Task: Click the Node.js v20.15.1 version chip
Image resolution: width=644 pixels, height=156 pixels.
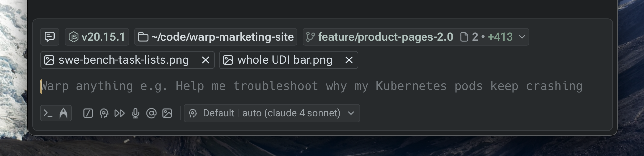Action: 97,37
